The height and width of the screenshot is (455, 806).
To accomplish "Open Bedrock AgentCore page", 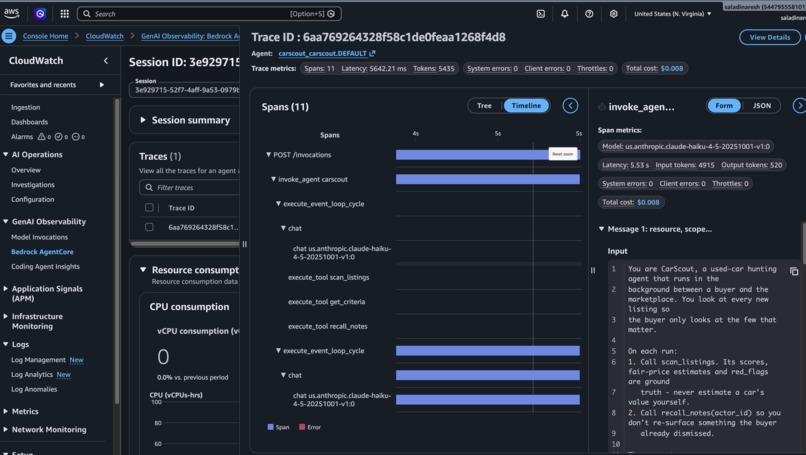I will coord(42,252).
